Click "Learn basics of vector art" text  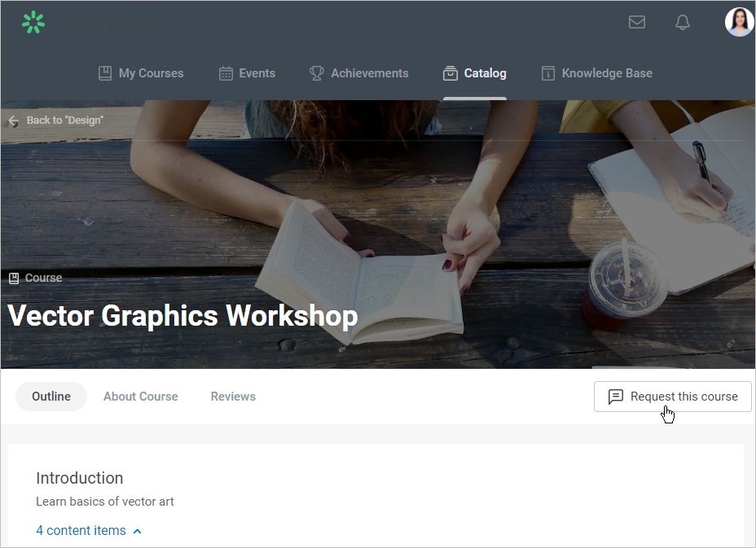click(104, 502)
